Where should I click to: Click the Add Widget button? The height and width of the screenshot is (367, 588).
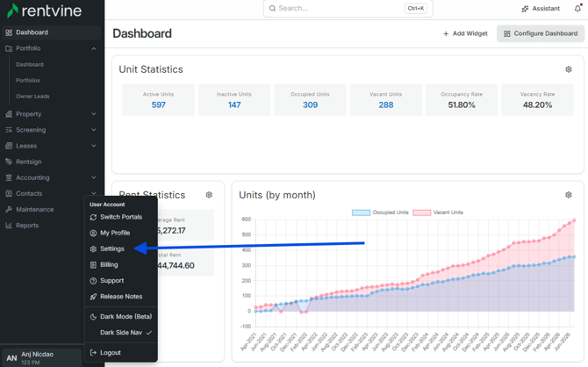pos(465,33)
